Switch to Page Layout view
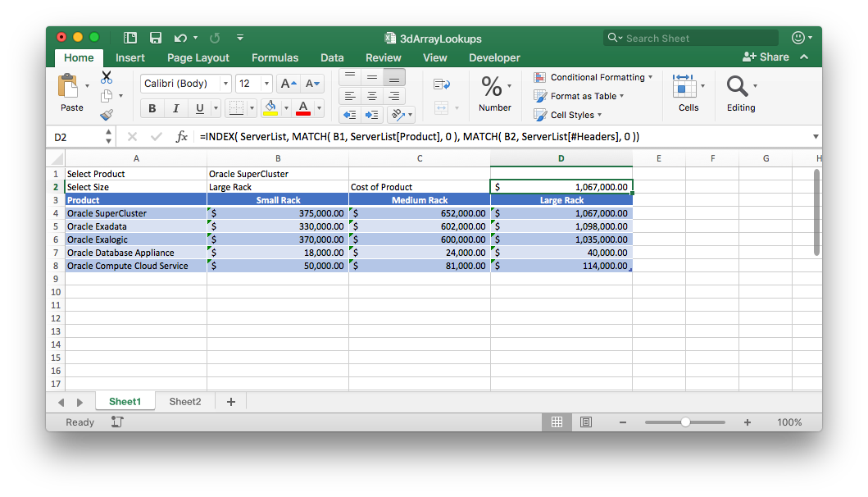The image size is (868, 497). point(586,422)
